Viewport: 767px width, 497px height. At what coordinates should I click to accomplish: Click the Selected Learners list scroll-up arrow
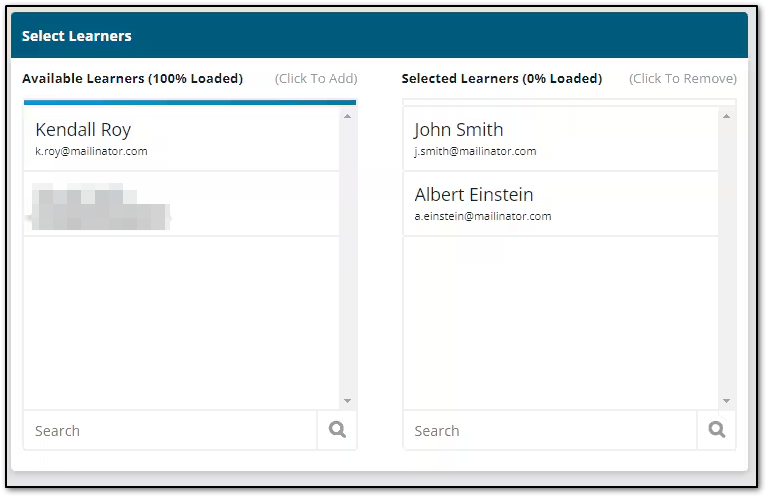click(x=727, y=116)
